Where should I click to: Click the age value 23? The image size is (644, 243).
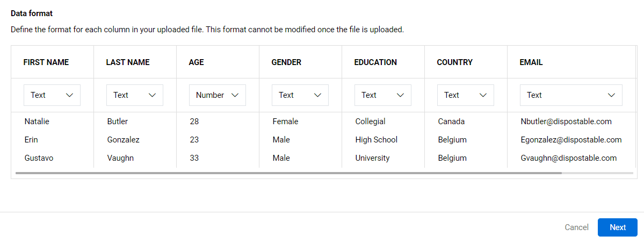coord(194,140)
